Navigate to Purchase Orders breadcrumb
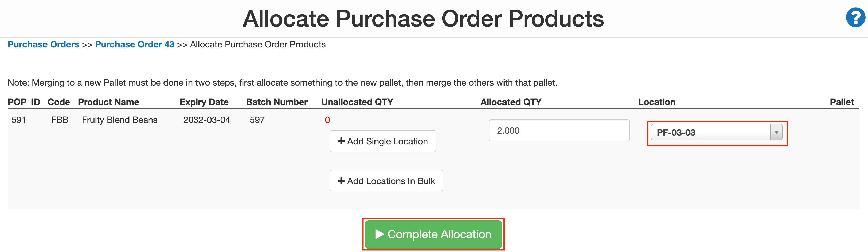Viewport: 868px width, 252px height. point(43,44)
